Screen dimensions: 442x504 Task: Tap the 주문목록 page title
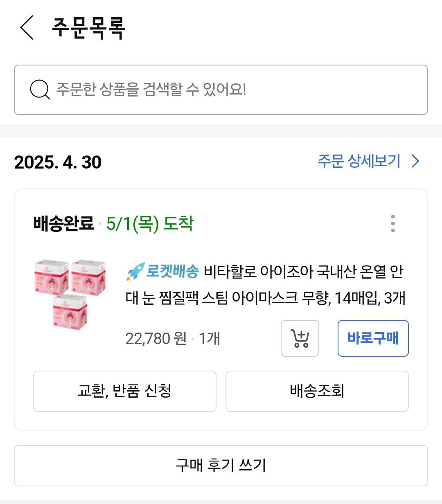88,28
